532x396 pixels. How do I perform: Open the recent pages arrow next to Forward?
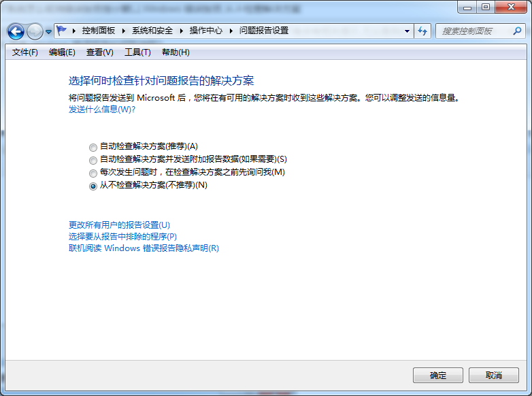(x=48, y=32)
